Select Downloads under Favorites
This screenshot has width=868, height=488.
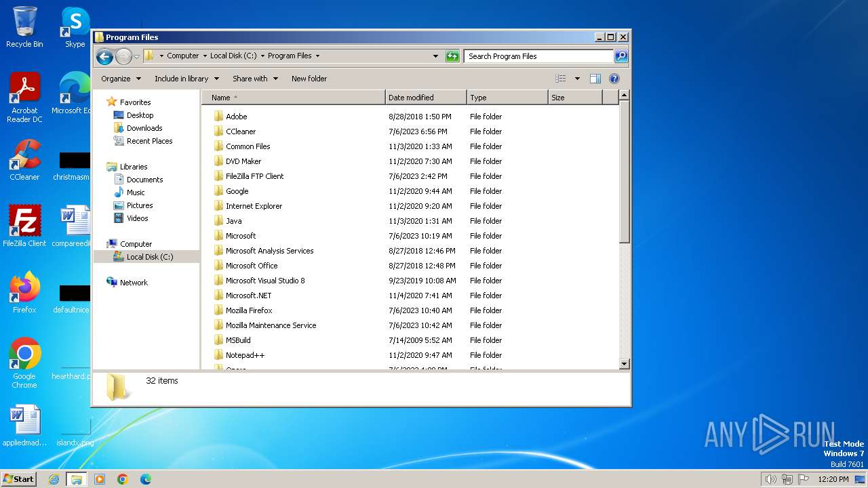(x=144, y=128)
